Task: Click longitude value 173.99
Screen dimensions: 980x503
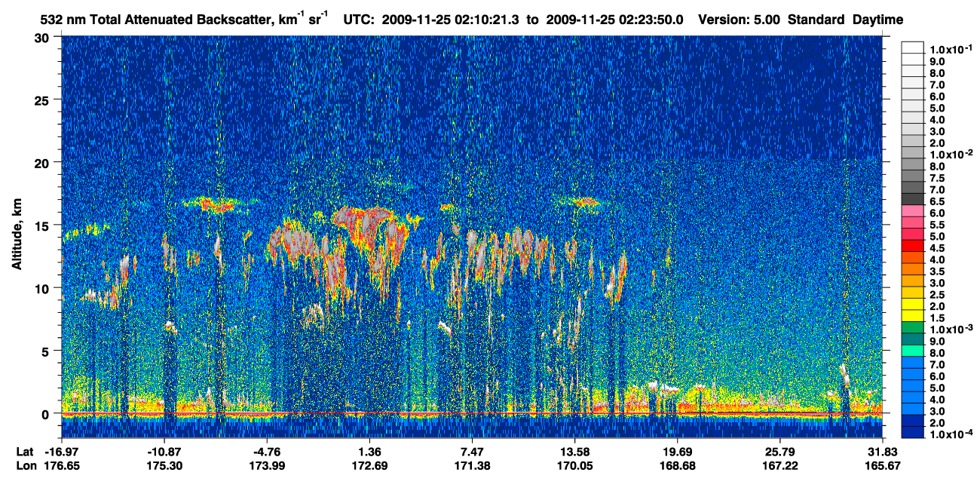Action: pos(268,466)
